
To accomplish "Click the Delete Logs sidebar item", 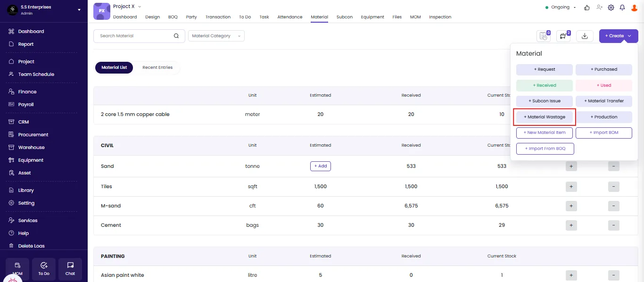I will tap(32, 246).
